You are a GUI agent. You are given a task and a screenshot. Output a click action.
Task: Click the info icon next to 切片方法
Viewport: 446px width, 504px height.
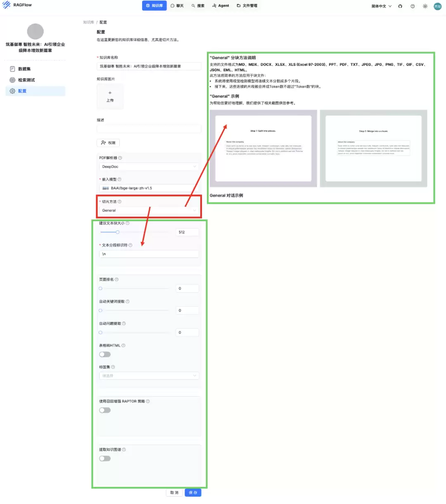click(119, 201)
